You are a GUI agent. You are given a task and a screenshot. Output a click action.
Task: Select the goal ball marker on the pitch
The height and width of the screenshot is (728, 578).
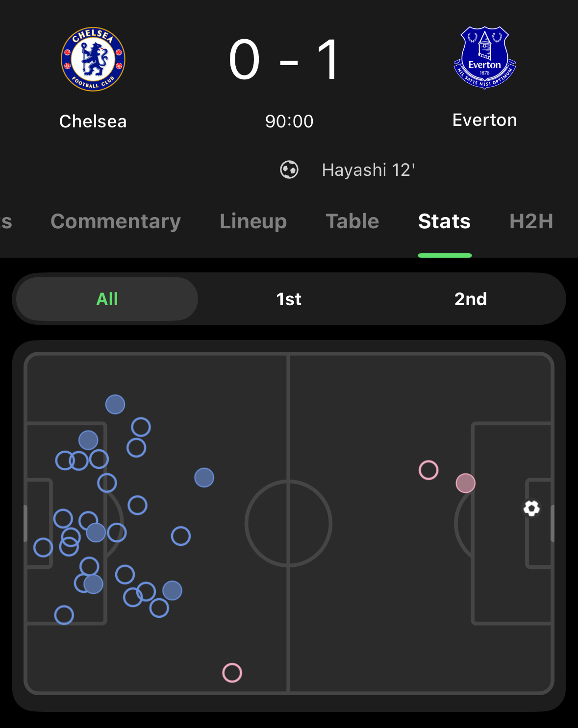(531, 508)
